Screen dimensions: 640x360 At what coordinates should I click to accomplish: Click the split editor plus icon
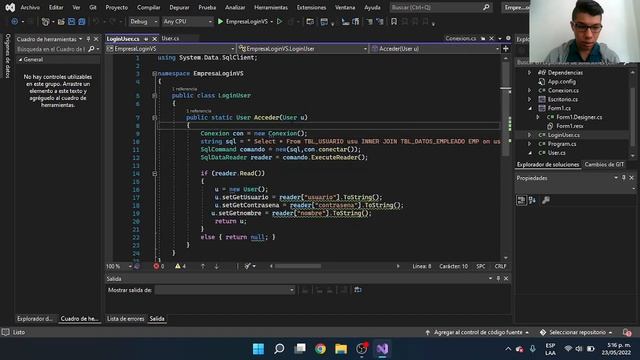click(506, 49)
